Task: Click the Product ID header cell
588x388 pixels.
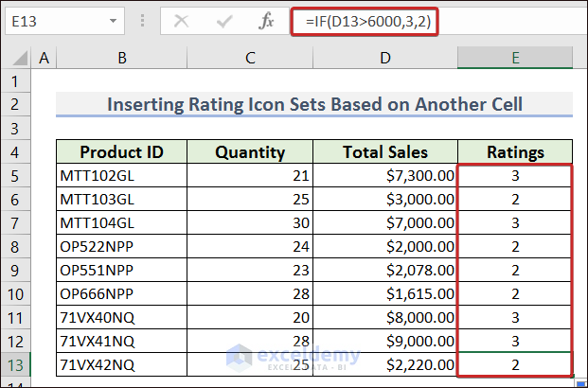Action: (121, 151)
